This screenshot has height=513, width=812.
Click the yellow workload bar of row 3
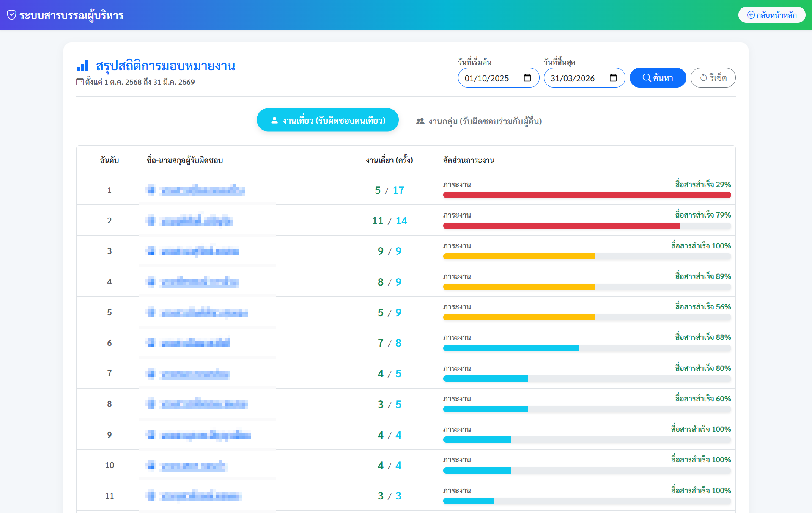pos(519,256)
